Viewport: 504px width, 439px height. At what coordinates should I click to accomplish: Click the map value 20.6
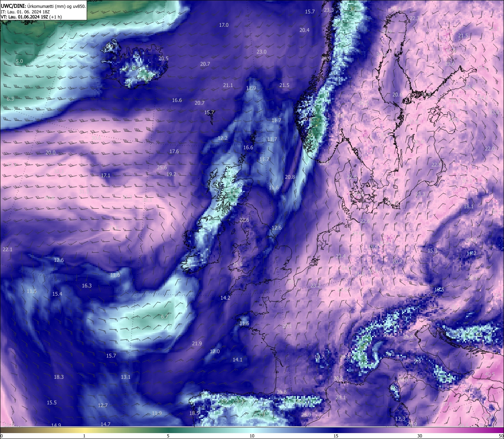[397, 95]
